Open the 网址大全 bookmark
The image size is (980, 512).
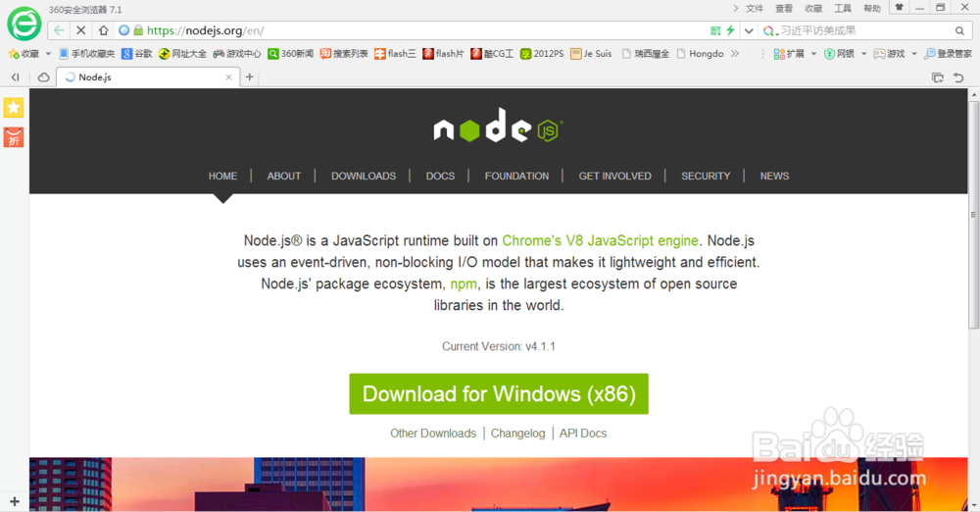tap(182, 54)
